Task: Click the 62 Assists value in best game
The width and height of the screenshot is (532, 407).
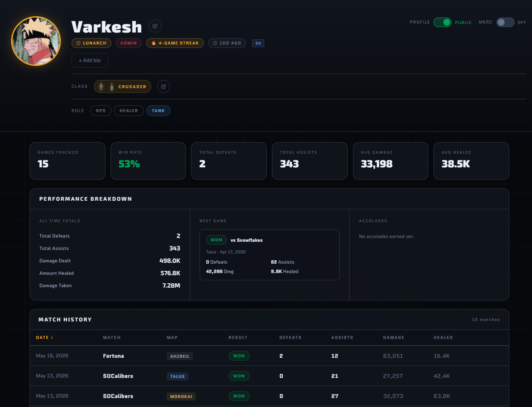Action: pyautogui.click(x=282, y=262)
